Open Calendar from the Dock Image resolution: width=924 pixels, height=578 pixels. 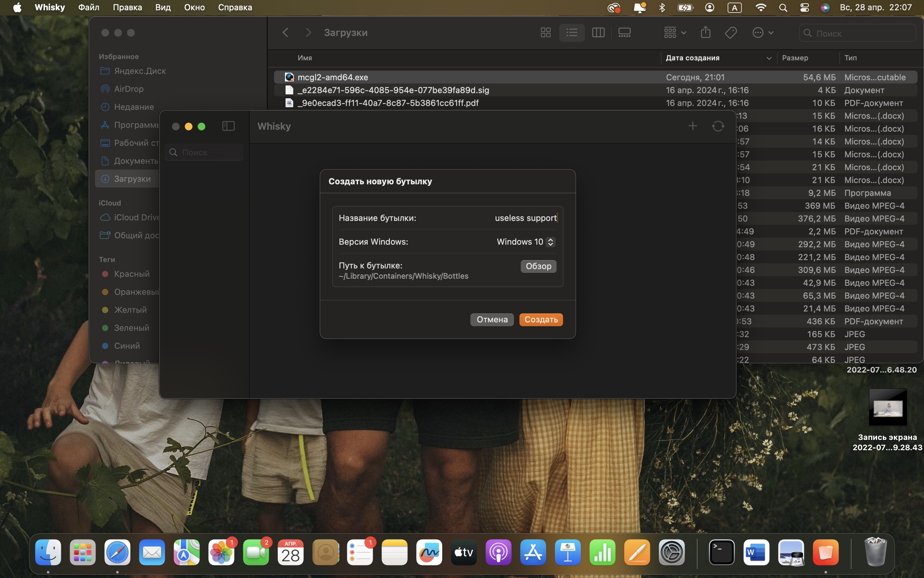291,552
